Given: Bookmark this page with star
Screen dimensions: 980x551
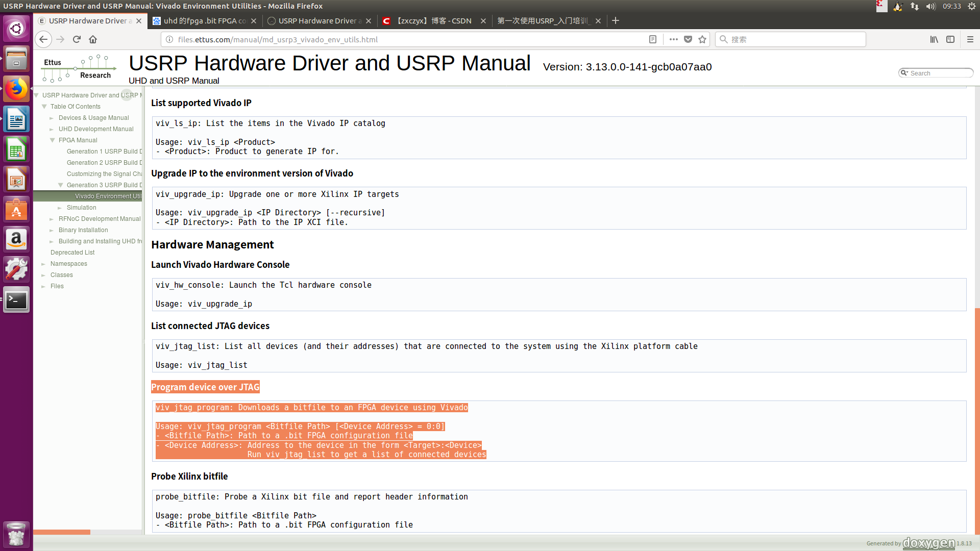Looking at the screenshot, I should (x=702, y=39).
